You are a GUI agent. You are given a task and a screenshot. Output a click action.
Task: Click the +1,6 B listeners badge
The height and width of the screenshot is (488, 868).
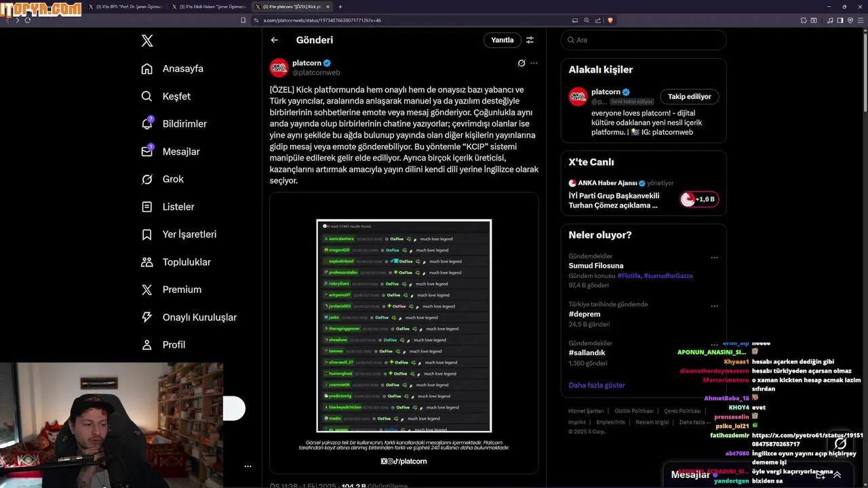tap(699, 199)
